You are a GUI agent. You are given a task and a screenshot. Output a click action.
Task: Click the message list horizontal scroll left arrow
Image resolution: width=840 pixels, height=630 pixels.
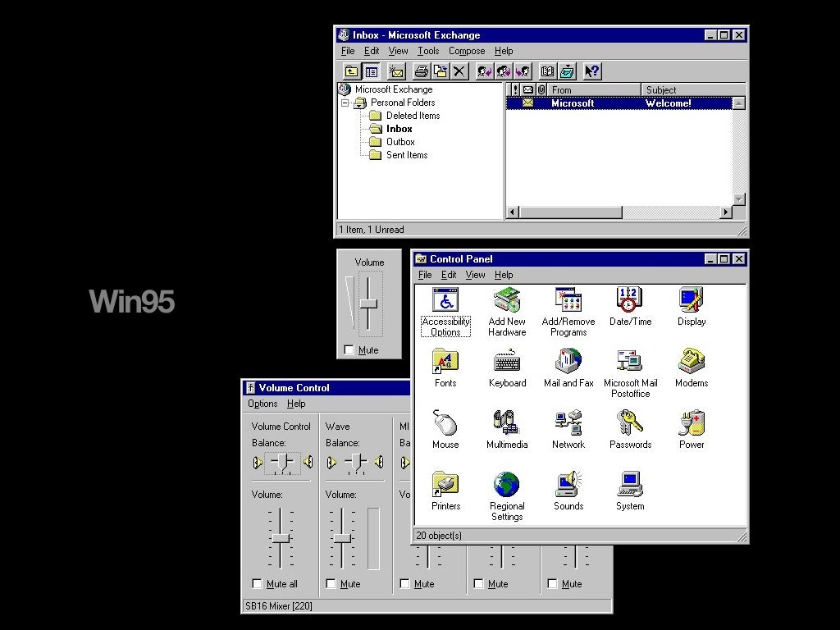[513, 212]
